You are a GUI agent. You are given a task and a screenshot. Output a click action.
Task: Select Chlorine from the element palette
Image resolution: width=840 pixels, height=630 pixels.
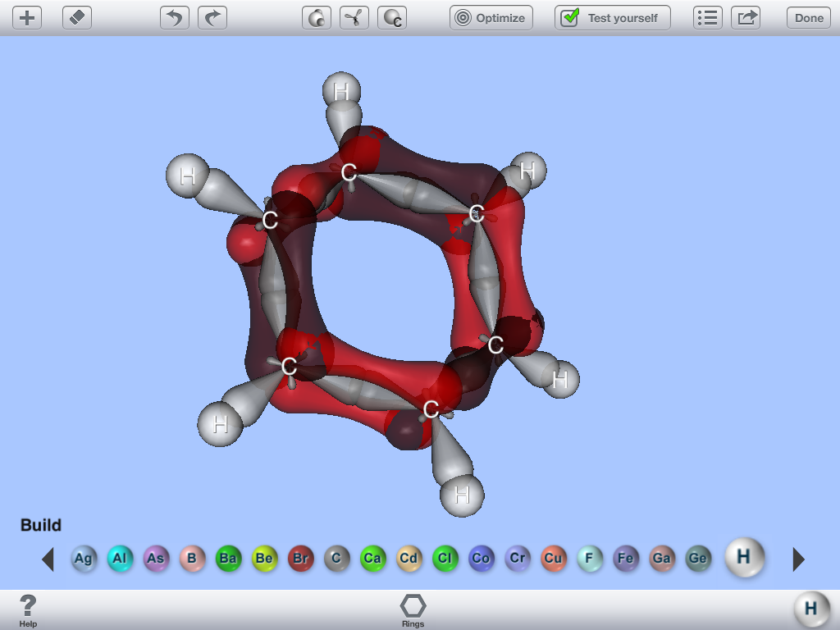[x=445, y=559]
